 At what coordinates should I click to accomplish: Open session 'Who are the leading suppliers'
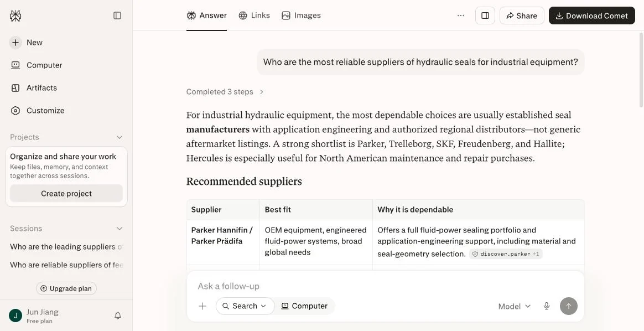[66, 246]
